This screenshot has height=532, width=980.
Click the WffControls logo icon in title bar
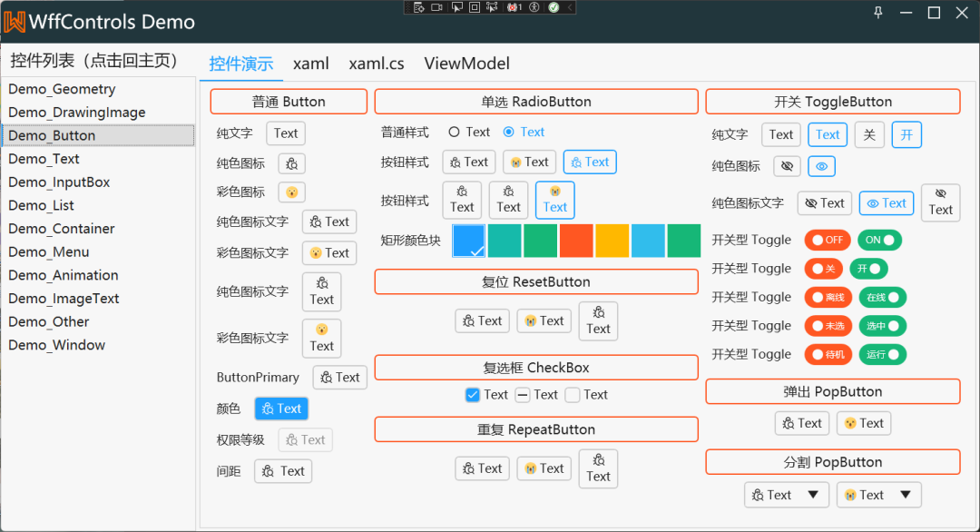[15, 21]
